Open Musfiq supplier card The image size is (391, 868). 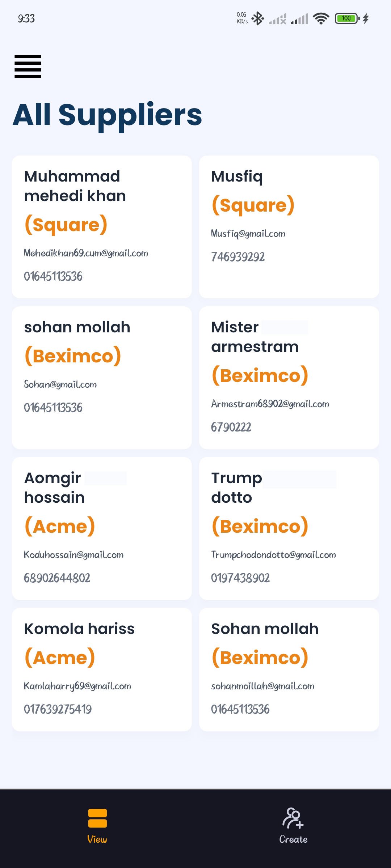(x=289, y=227)
